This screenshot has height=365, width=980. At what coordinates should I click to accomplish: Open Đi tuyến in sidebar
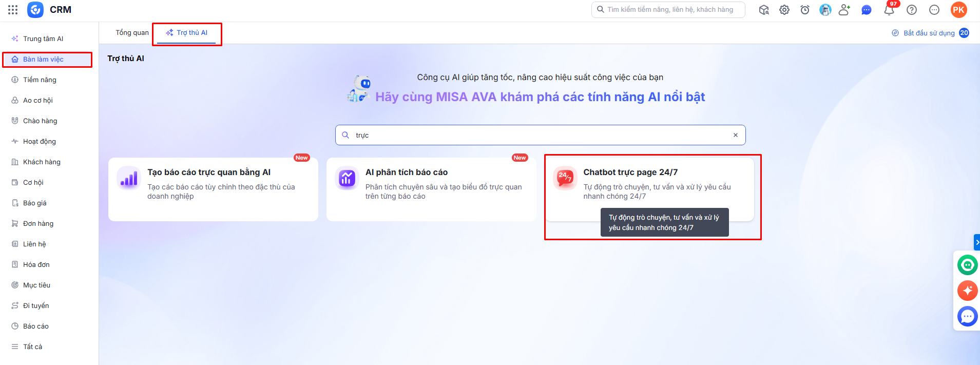coord(49,305)
